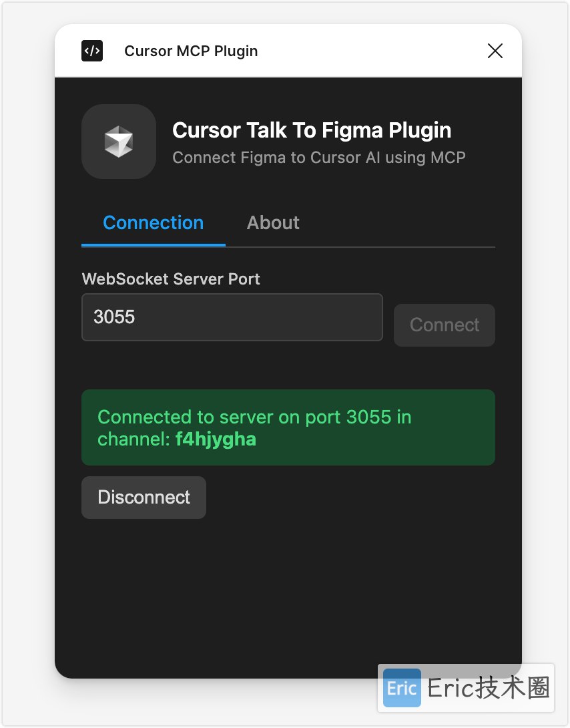Focus the WebSocket Server Port field

point(232,317)
